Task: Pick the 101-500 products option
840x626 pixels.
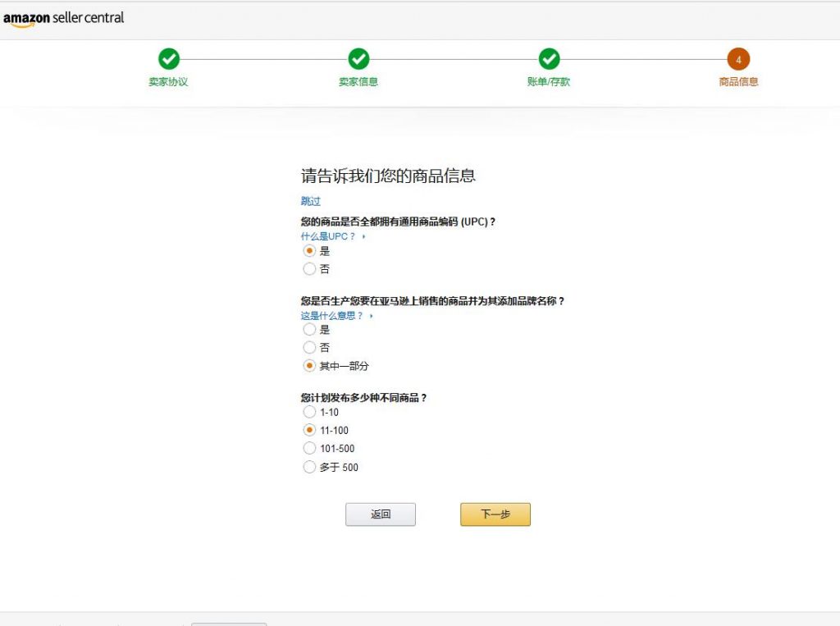Action: [309, 449]
